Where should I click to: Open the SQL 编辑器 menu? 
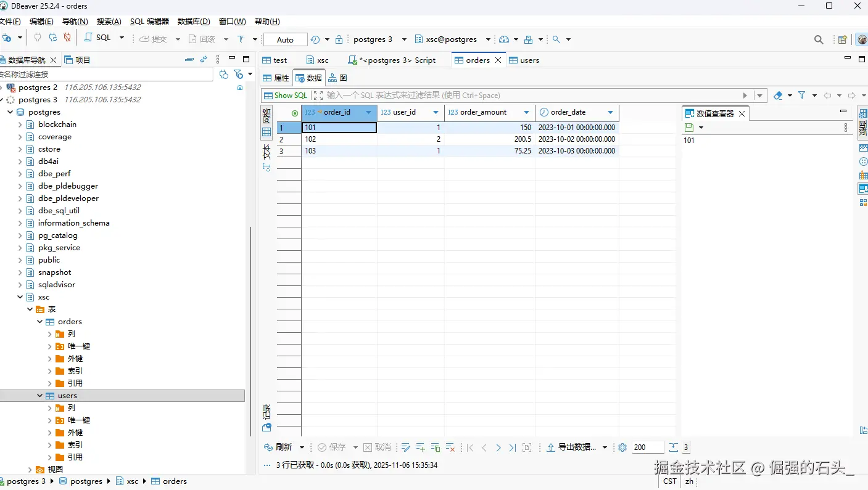149,22
